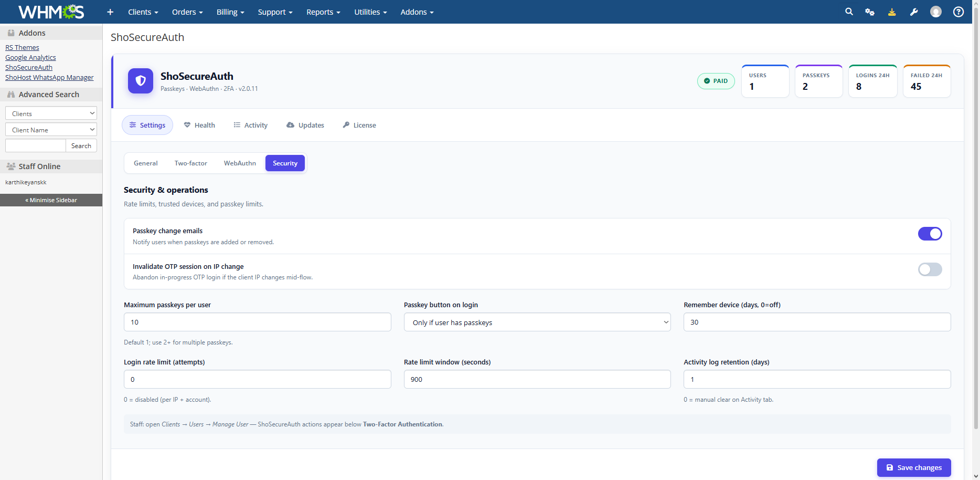This screenshot has width=980, height=480.
Task: Click the ShoSecureAuth shield logo
Action: pos(141,81)
